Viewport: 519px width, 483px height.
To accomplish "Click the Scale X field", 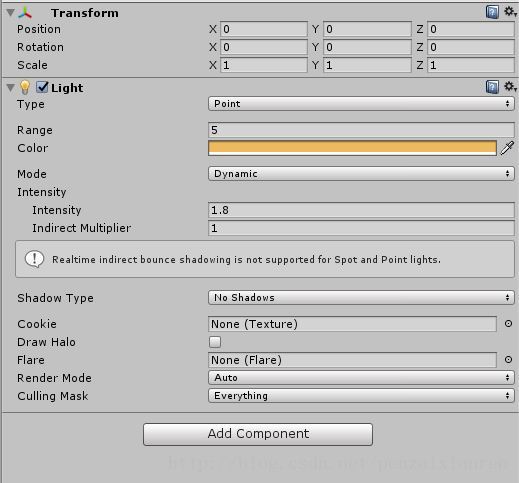I will point(264,65).
